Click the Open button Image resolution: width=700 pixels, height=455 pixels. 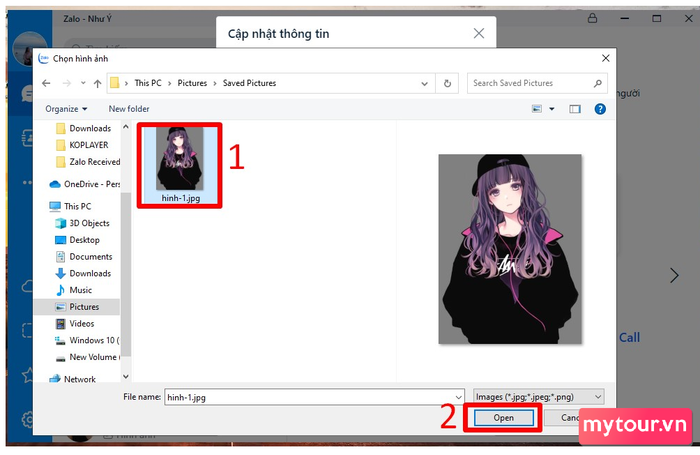504,418
